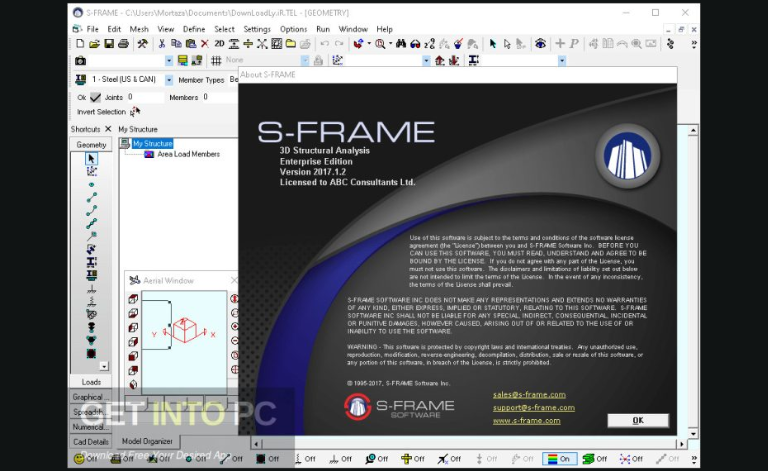768x471 pixels.
Task: Click the Save file toolbar icon
Action: 109,44
